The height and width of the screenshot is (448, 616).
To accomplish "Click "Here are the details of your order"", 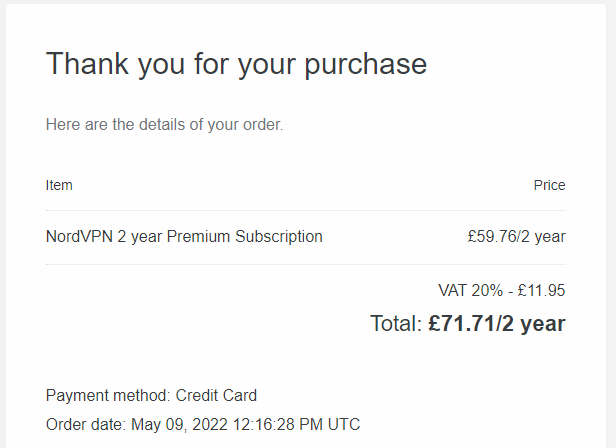I will click(164, 125).
